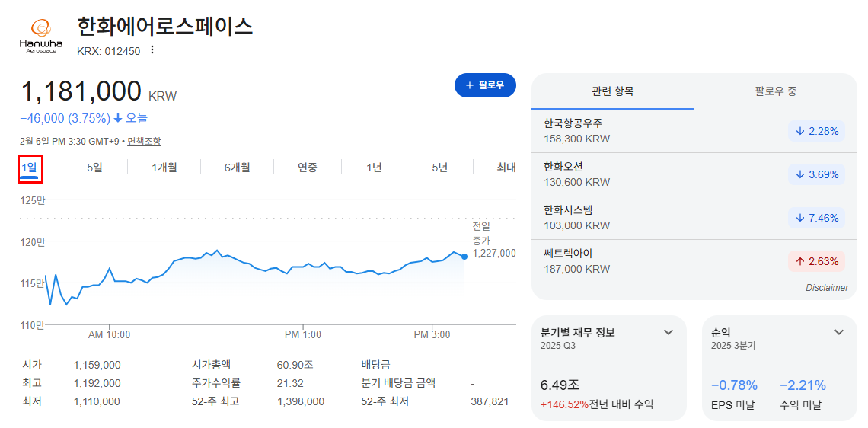This screenshot has width=868, height=428.
Task: Select the 연중 chart range
Action: click(308, 168)
